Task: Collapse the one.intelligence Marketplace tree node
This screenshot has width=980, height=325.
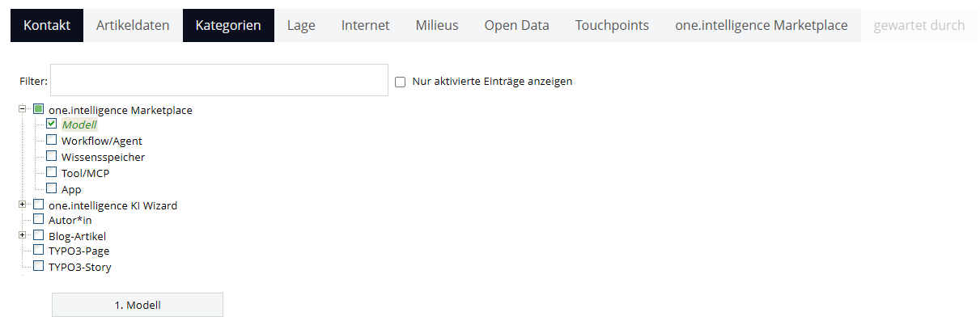Action: coord(23,108)
